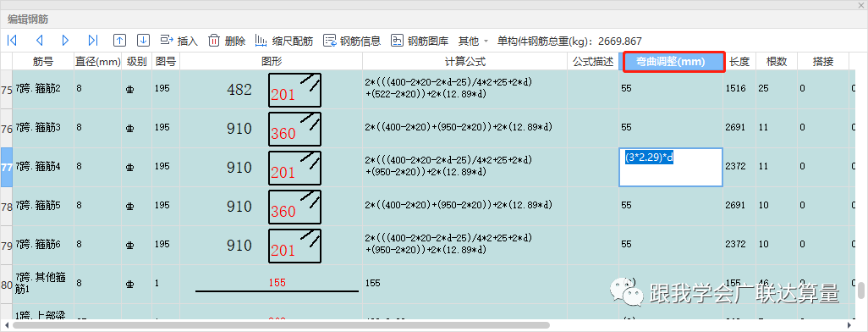
Task: Click the stirrup shape in row 75
Action: click(295, 90)
